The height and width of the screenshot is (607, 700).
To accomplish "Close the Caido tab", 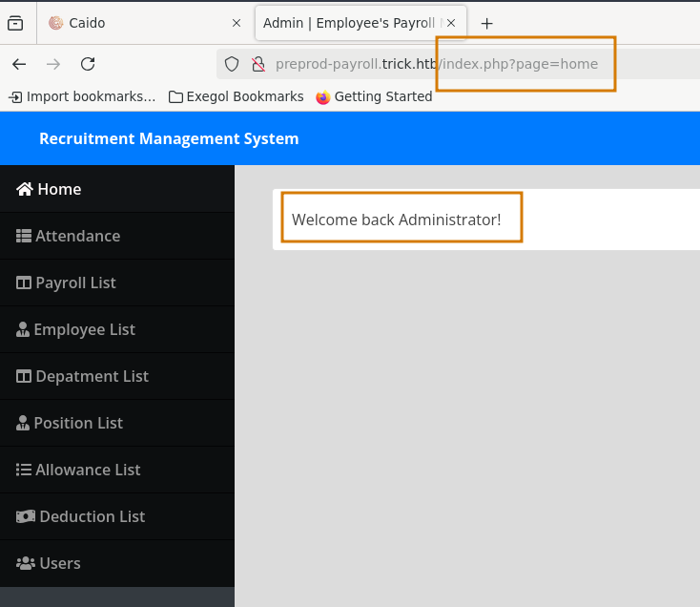I will 237,23.
